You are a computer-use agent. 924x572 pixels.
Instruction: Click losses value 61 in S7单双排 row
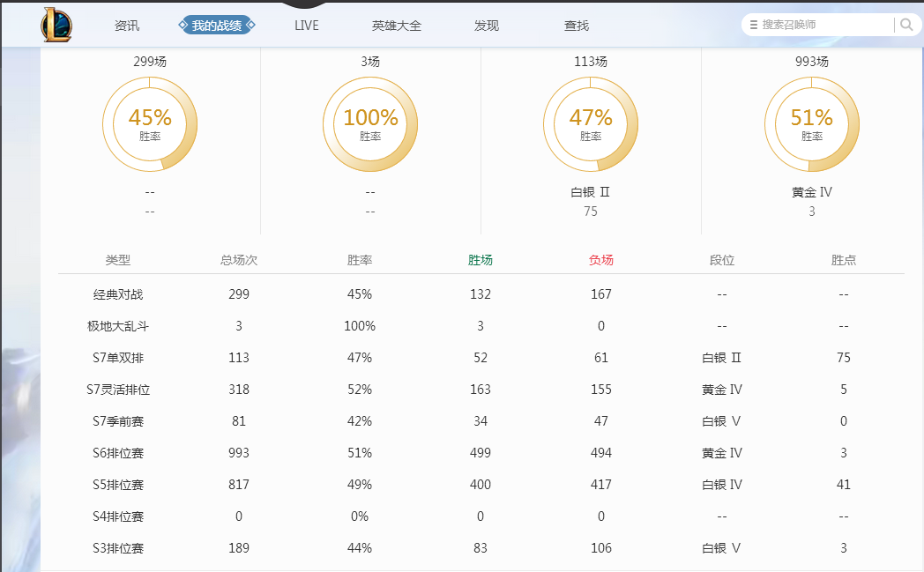click(x=601, y=358)
